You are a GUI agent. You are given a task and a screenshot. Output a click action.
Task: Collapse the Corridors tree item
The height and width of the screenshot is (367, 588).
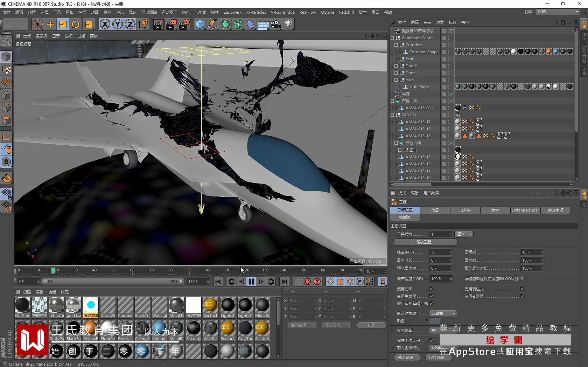coord(396,45)
